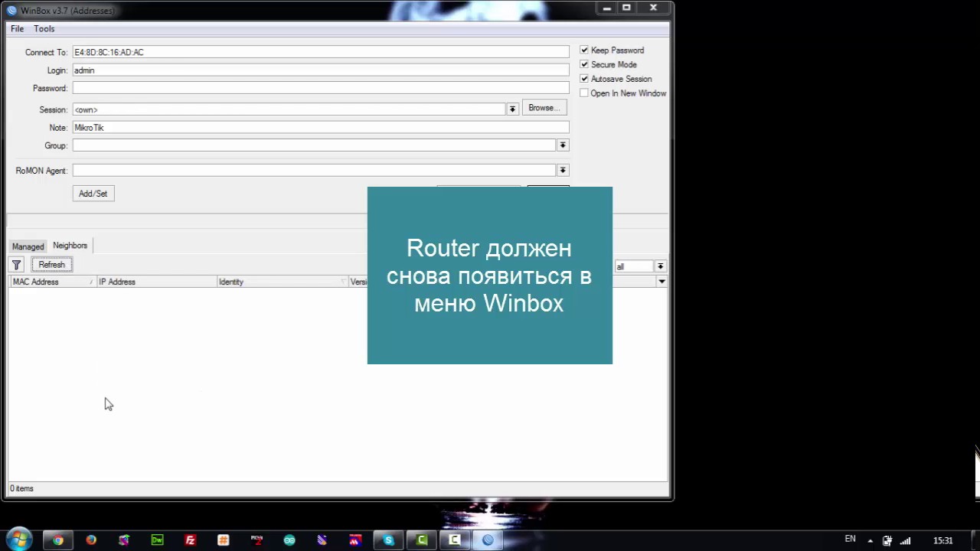Expand the Group dropdown arrow
Viewport: 980px width, 551px height.
click(x=563, y=145)
